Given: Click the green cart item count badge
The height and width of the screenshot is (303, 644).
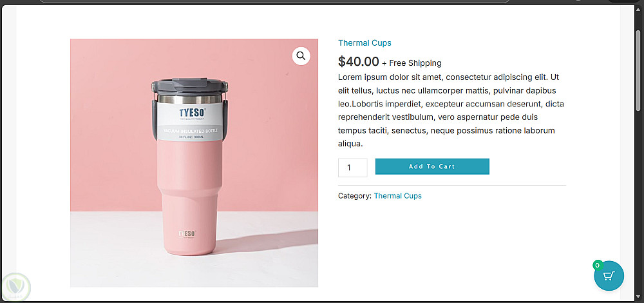Looking at the screenshot, I should [x=597, y=265].
